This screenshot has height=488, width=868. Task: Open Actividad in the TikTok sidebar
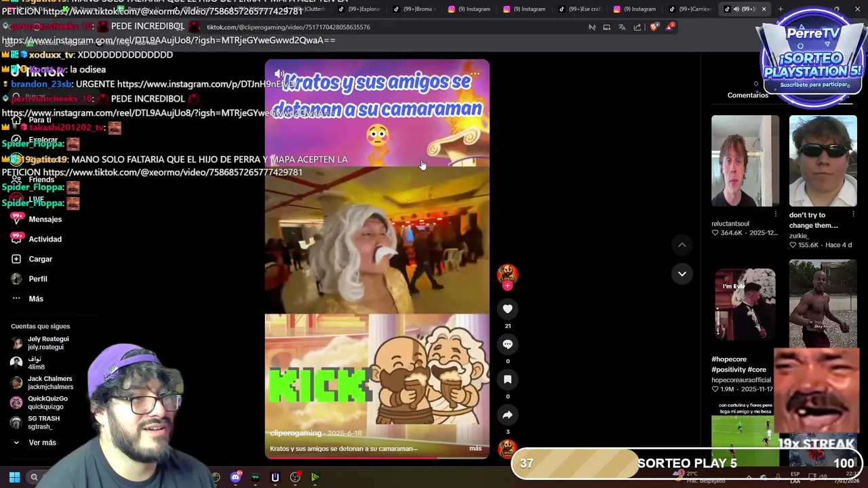coord(45,239)
